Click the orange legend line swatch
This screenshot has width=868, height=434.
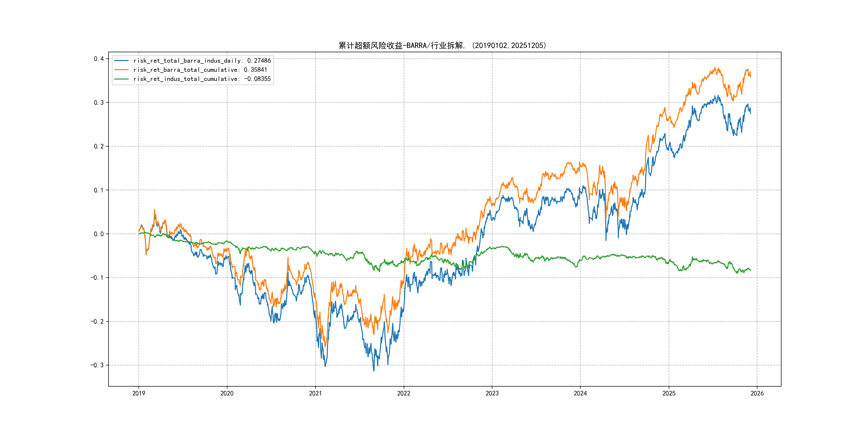(121, 70)
